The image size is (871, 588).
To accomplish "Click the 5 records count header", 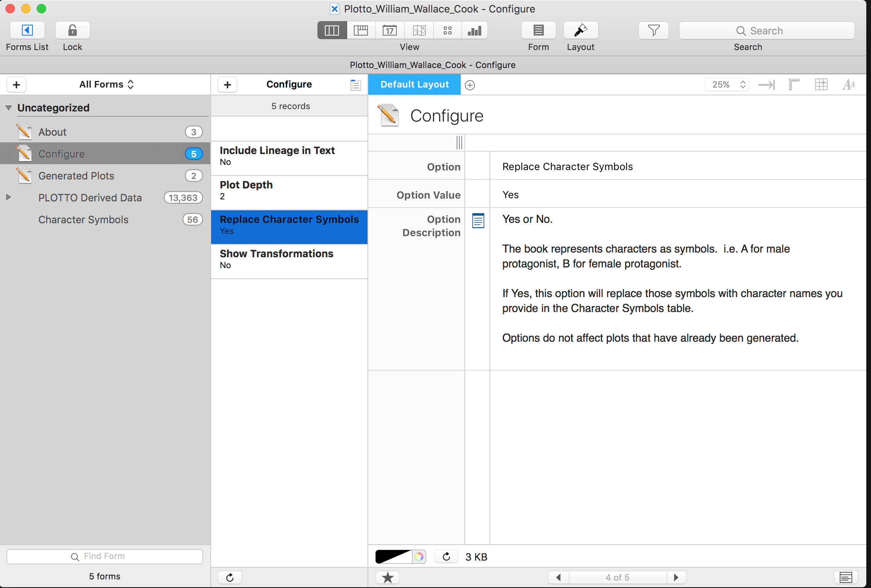I will (290, 106).
